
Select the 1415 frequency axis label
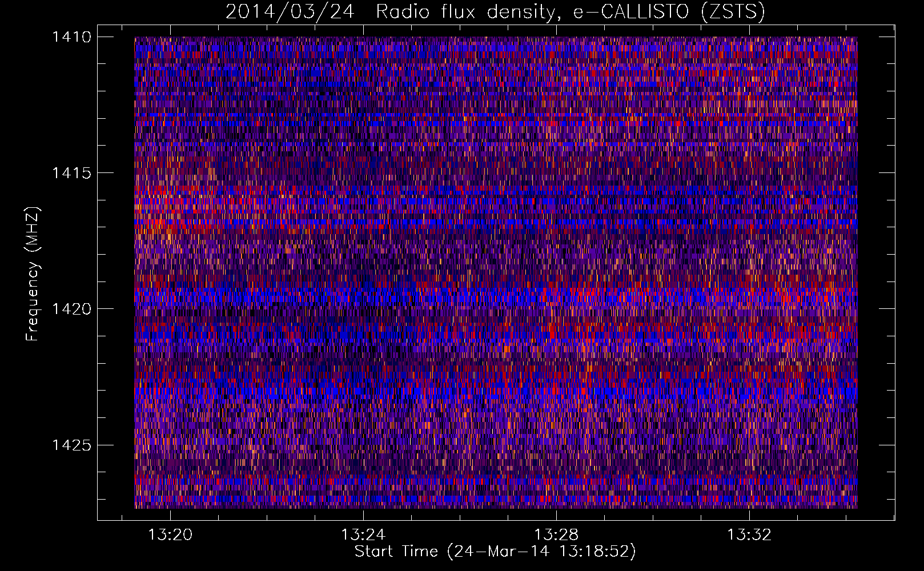coord(71,173)
